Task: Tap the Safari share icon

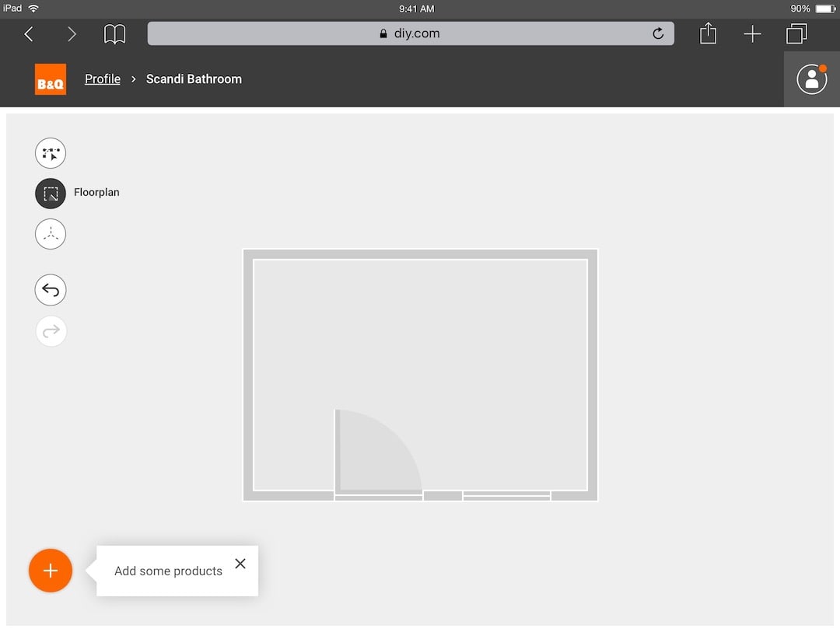Action: (x=709, y=33)
